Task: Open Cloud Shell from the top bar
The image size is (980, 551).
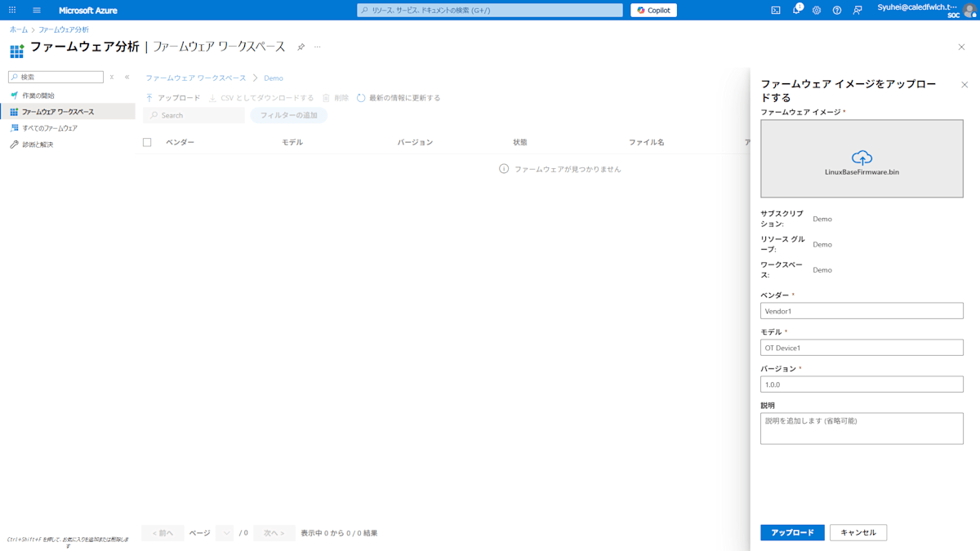Action: 776,11
